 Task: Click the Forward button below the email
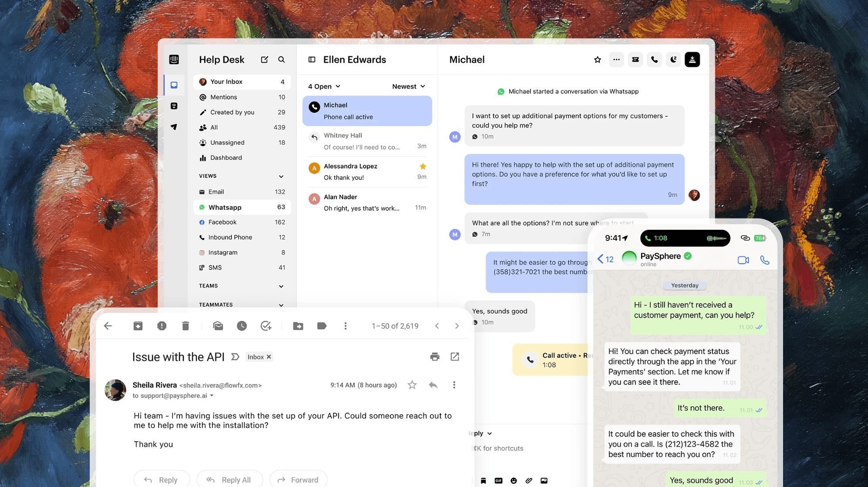tap(298, 480)
